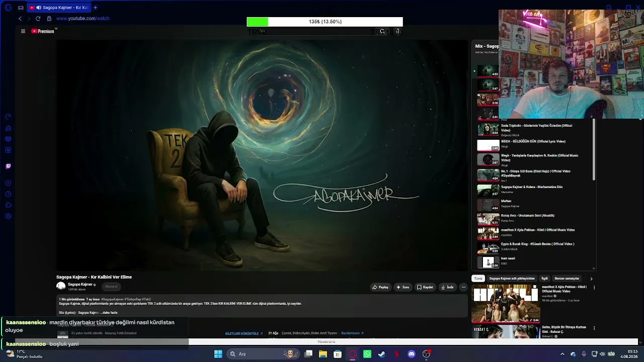
Task: Open Discord from the taskbar
Action: (x=412, y=354)
